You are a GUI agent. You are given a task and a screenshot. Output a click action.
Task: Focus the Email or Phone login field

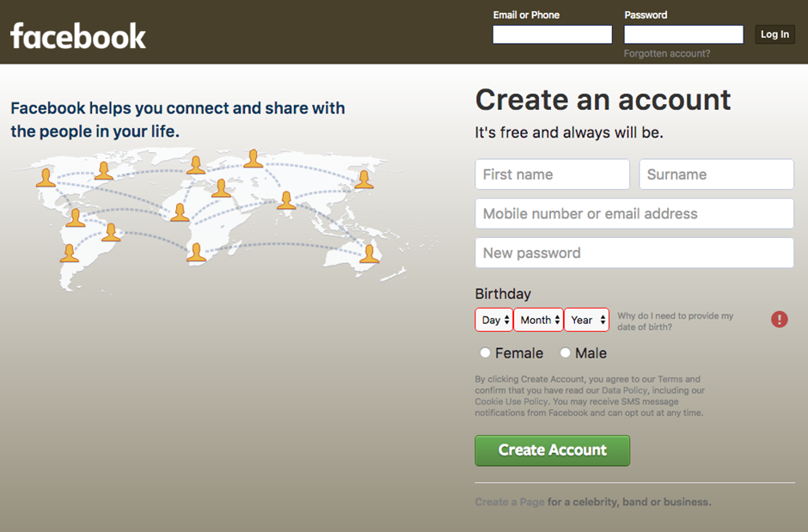coord(552,34)
